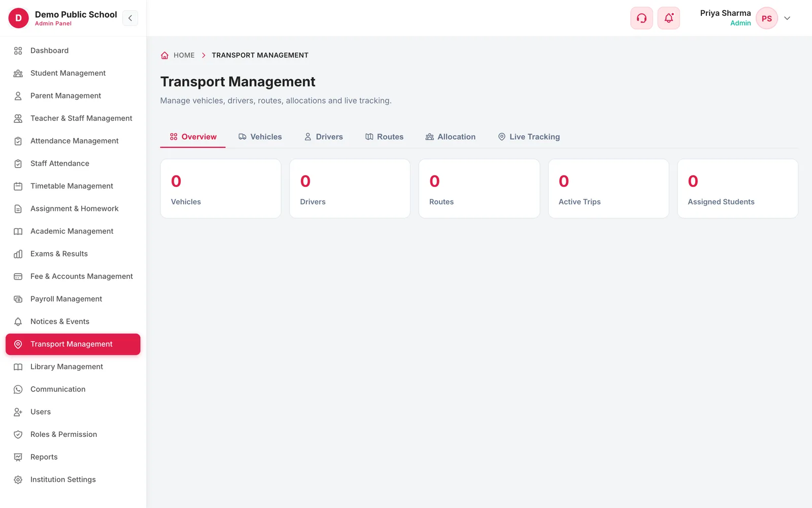Click the Exams & Results chart icon
Viewport: 812px width, 508px height.
click(18, 254)
